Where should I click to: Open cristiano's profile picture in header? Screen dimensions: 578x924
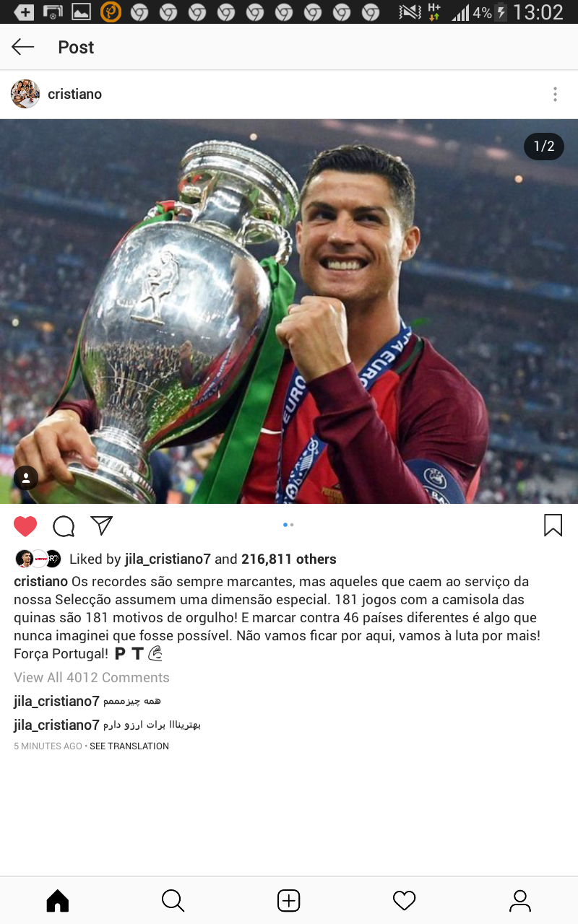[x=25, y=94]
